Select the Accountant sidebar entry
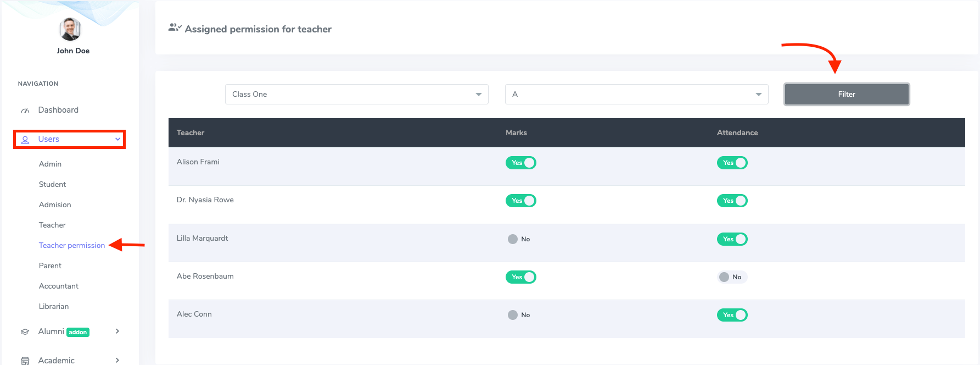980x365 pixels. [x=59, y=286]
